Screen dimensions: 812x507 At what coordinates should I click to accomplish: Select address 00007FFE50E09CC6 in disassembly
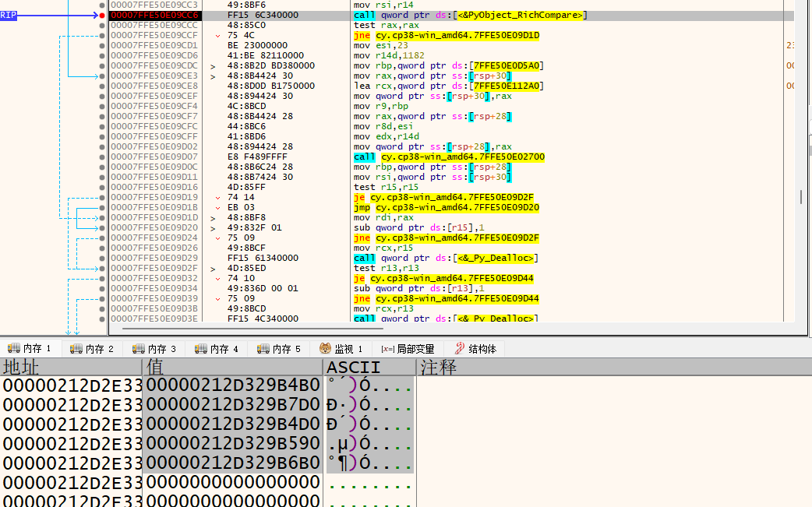pyautogui.click(x=154, y=16)
